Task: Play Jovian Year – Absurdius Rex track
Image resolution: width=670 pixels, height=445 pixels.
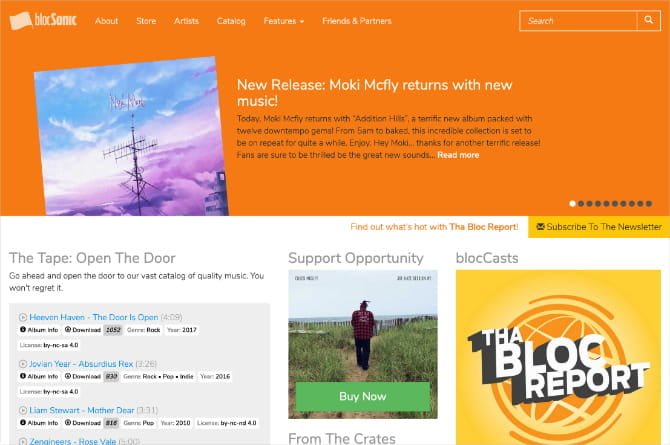Action: click(23, 364)
